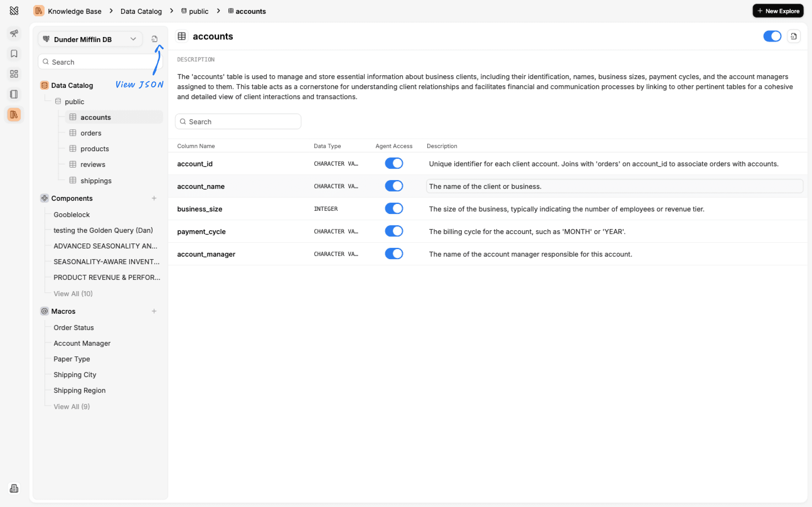Screen dimensions: 812x507
Task: Open Data Catalog from the breadcrumb
Action: (x=141, y=11)
